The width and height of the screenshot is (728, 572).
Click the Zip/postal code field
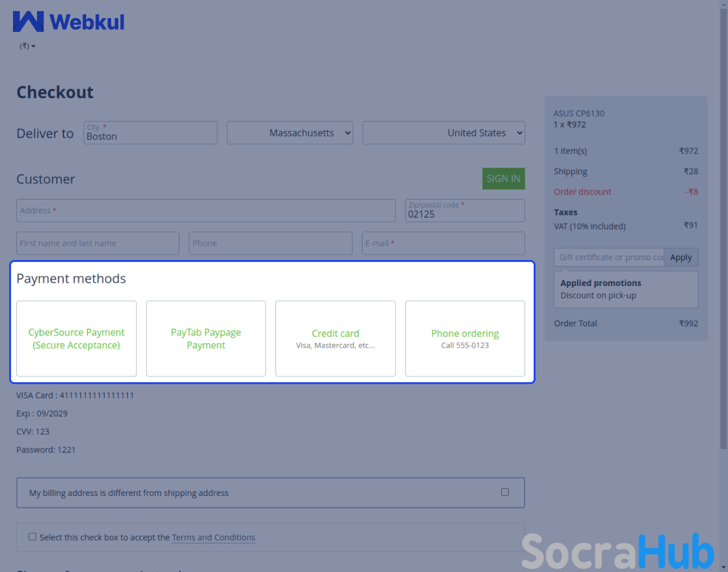(465, 211)
